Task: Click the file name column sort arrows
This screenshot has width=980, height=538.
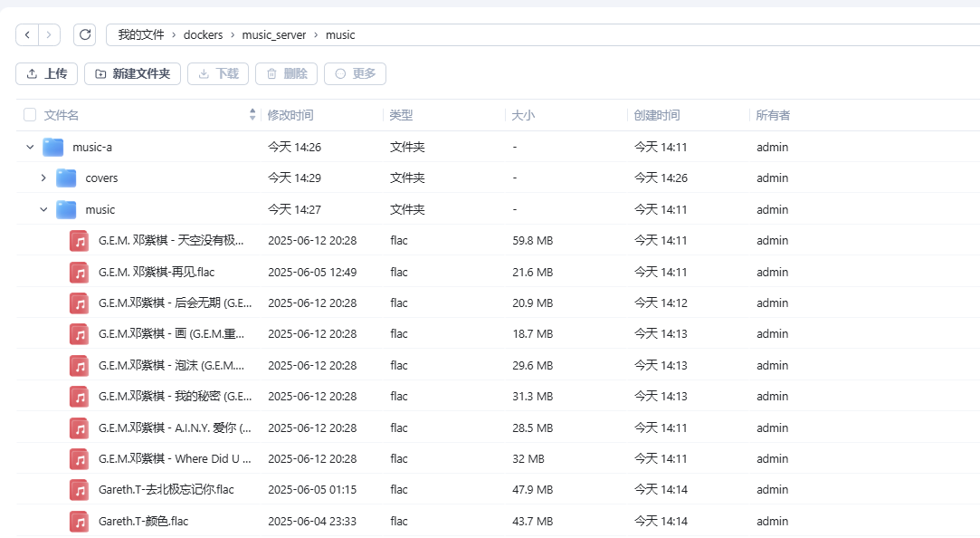Action: click(x=252, y=115)
